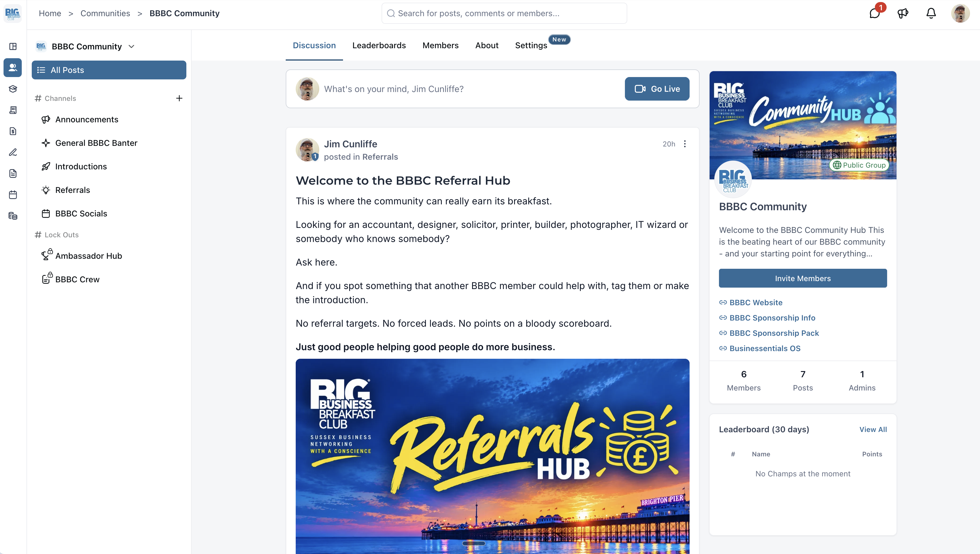Go to Communities in the breadcrumb
This screenshot has height=554, width=980.
pos(105,13)
